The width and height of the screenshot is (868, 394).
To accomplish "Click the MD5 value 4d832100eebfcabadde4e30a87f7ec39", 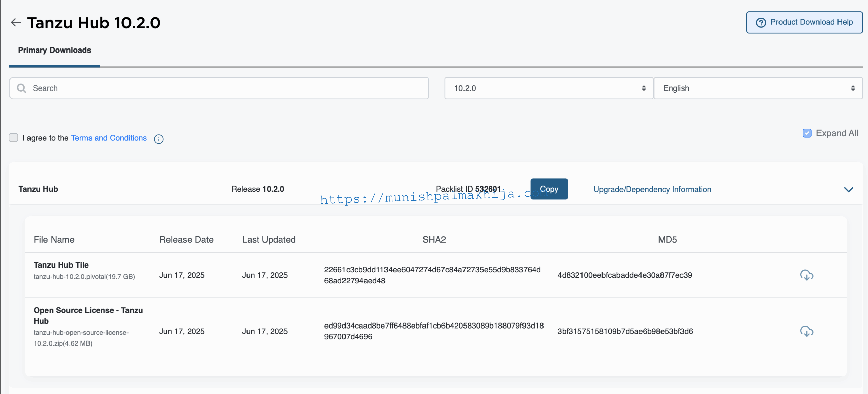I will click(625, 275).
